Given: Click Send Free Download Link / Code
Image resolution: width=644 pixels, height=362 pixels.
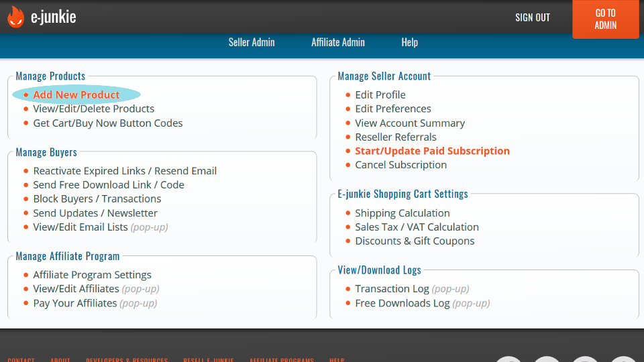Looking at the screenshot, I should pos(109,185).
